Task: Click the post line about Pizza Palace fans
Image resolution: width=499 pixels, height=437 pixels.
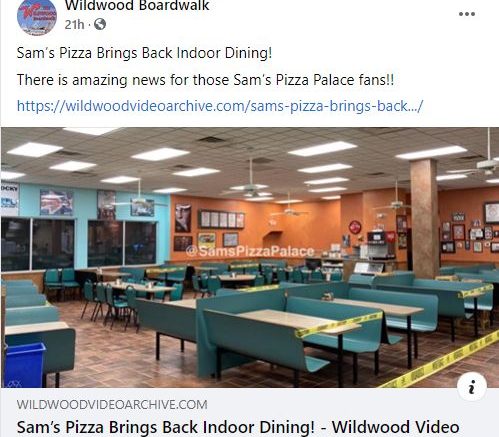Action: coord(205,80)
